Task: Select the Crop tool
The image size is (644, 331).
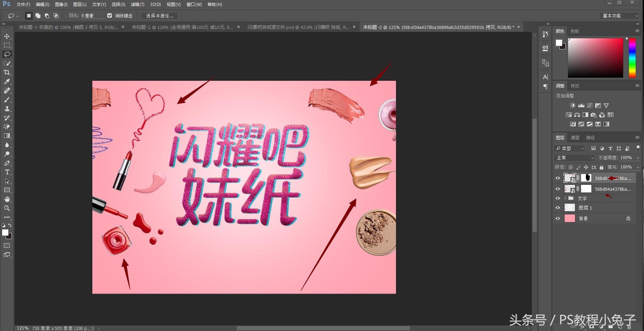Action: tap(7, 72)
